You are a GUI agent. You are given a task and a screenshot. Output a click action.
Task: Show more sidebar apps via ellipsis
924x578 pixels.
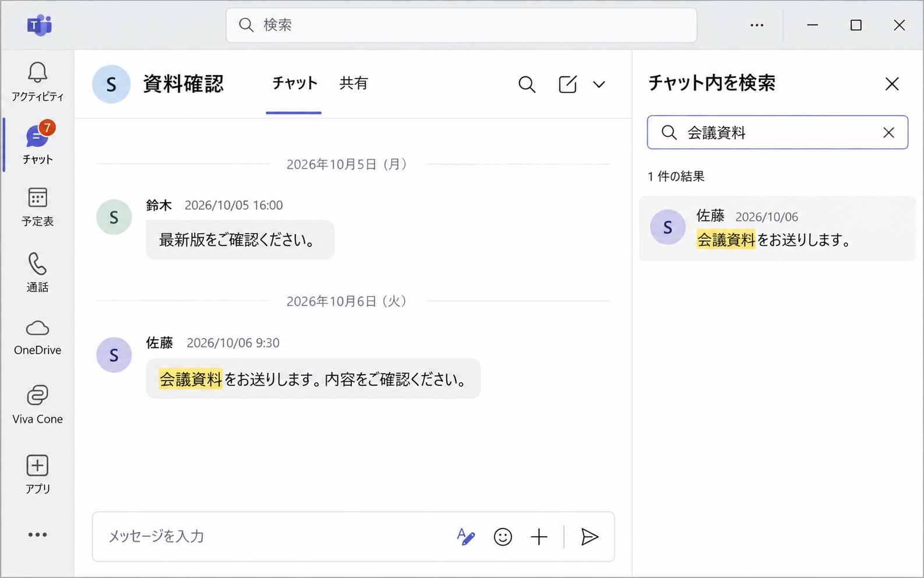tap(37, 534)
